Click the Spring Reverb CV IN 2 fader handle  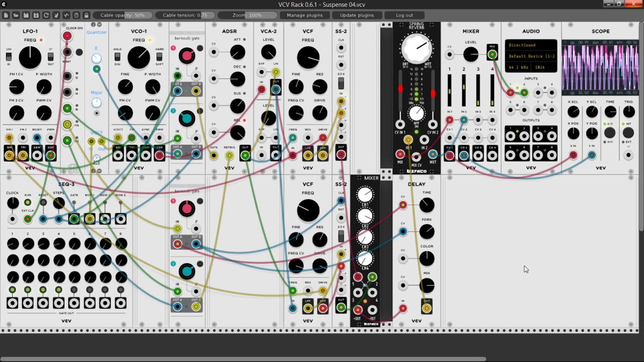tap(433, 94)
